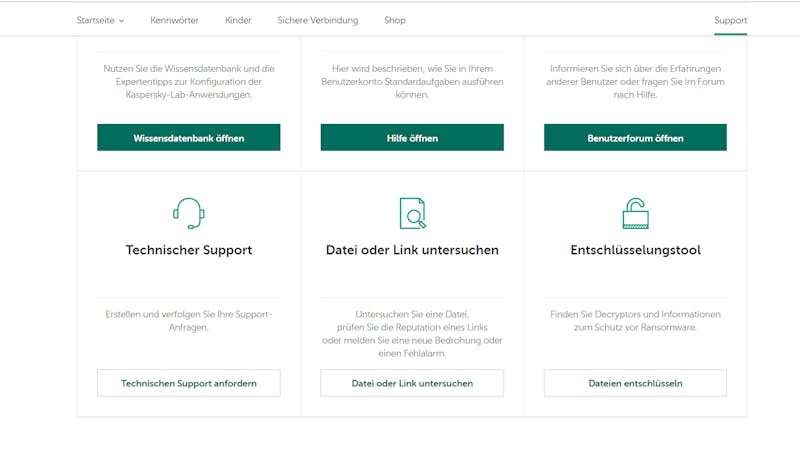Viewport: 800px width, 450px height.
Task: Open the Shop navigation link
Action: [395, 20]
